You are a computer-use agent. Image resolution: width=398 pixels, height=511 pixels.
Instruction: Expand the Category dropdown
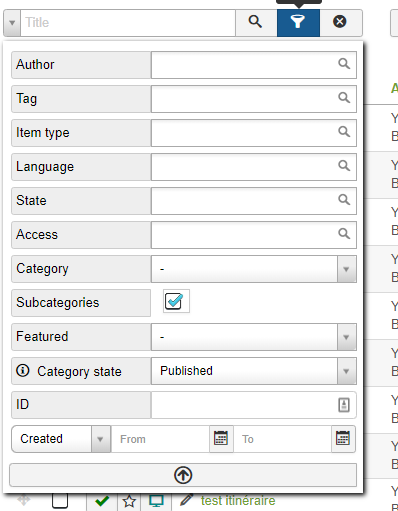click(254, 269)
